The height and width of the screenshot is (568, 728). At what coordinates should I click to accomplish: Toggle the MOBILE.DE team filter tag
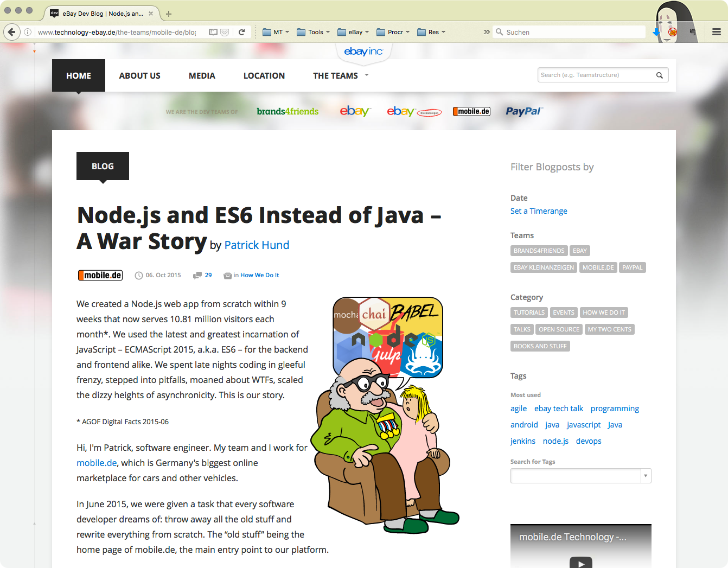598,267
